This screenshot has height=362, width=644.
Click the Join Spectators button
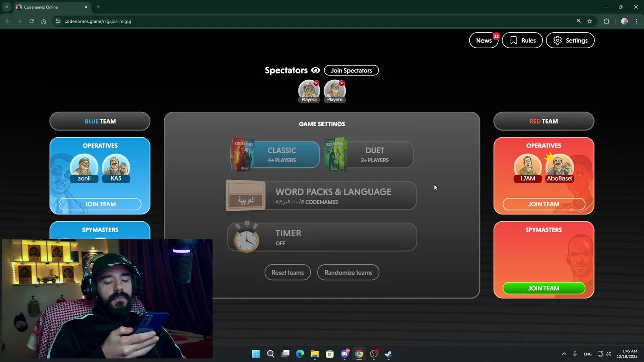tap(351, 70)
